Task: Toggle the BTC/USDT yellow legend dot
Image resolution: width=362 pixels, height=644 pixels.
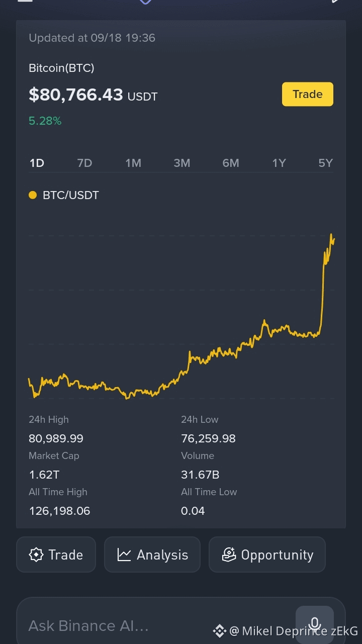Action: click(33, 195)
